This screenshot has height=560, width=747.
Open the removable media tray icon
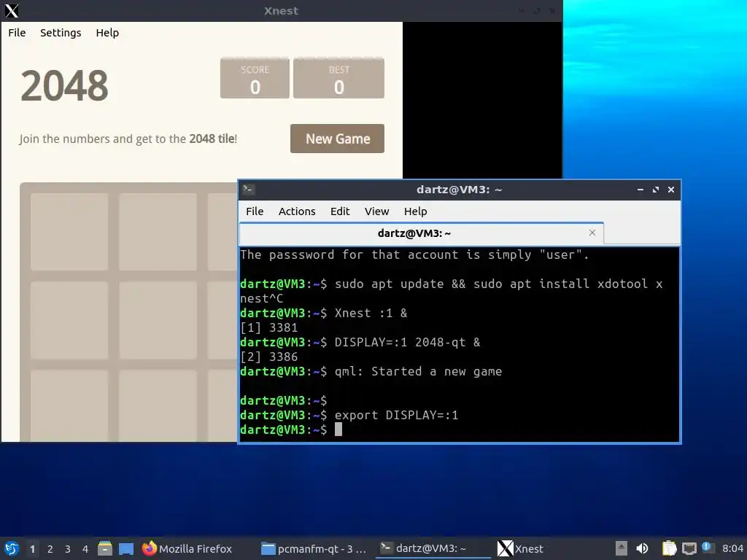(x=622, y=548)
